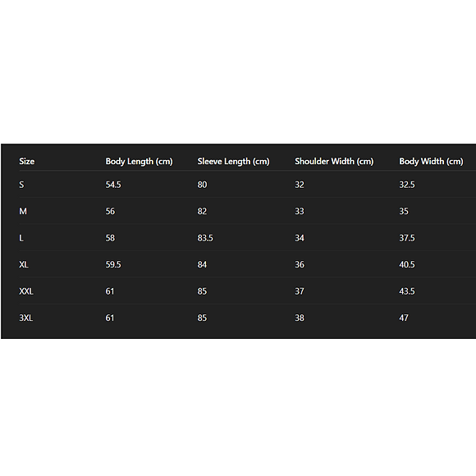Click the 38 shoulder width cell

coord(300,318)
